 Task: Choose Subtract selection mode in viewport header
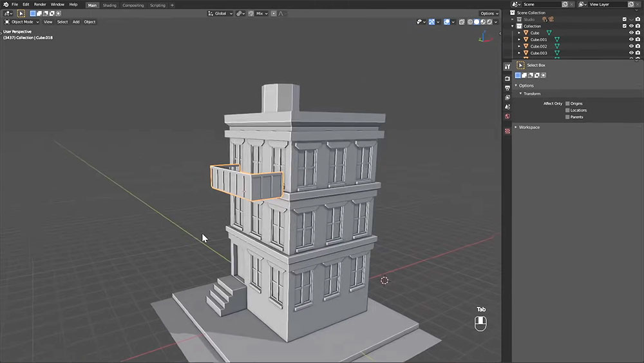coord(46,14)
